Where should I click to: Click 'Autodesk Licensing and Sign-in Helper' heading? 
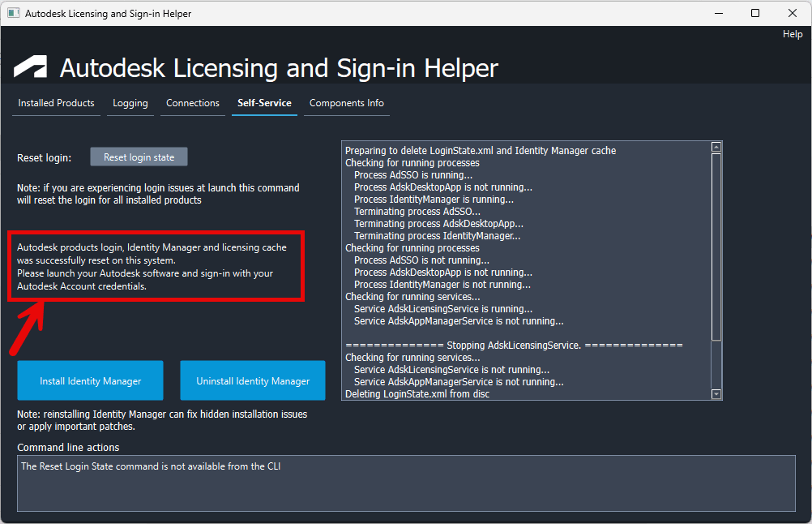pyautogui.click(x=279, y=68)
